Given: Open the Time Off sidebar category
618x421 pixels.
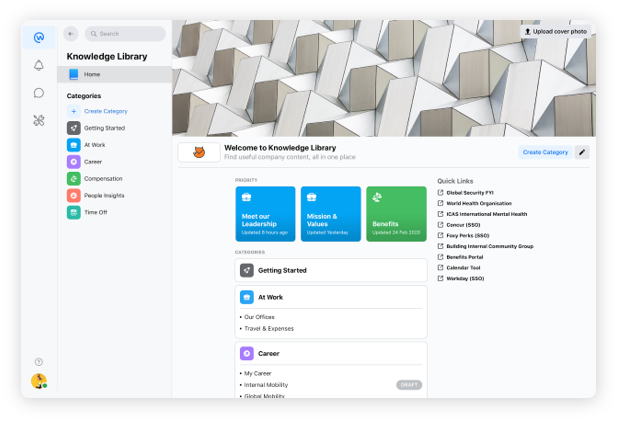Looking at the screenshot, I should point(95,212).
